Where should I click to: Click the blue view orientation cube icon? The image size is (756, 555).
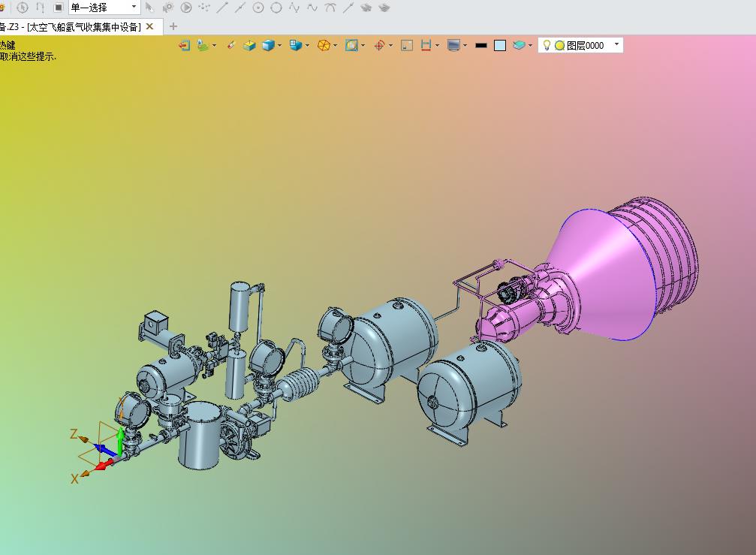tap(296, 45)
